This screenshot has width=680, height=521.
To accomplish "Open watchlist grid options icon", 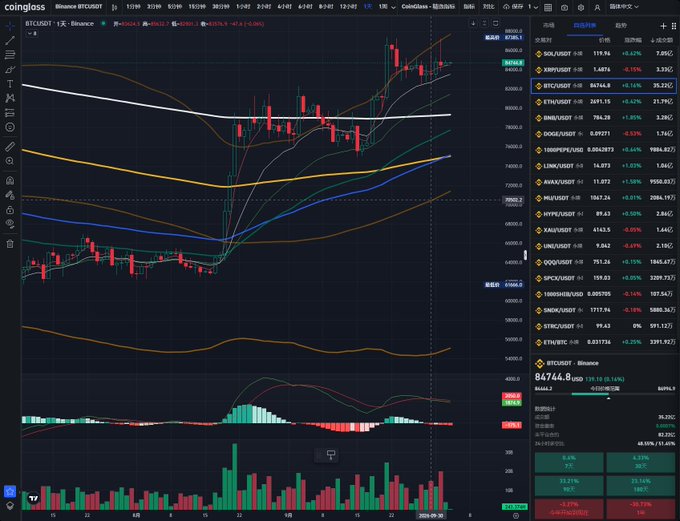I will coord(673,26).
